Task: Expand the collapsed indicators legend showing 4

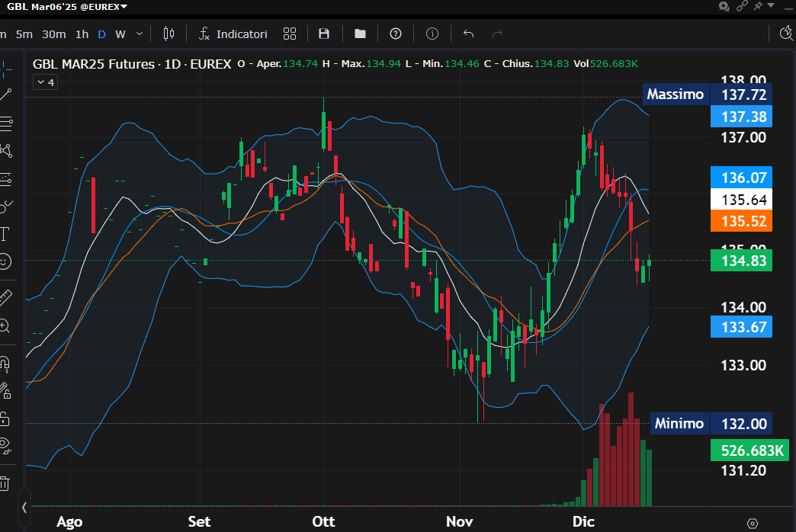Action: [44, 82]
